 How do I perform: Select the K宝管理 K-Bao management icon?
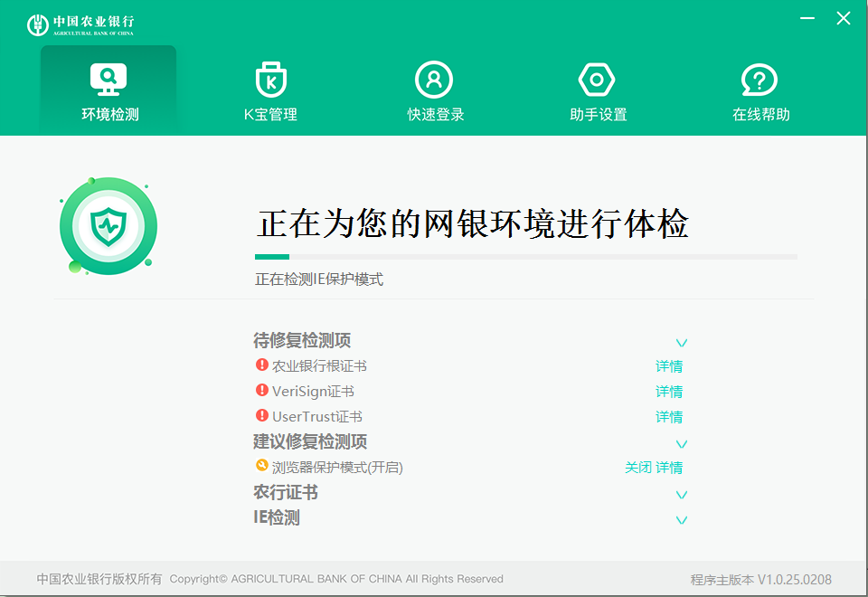270,88
